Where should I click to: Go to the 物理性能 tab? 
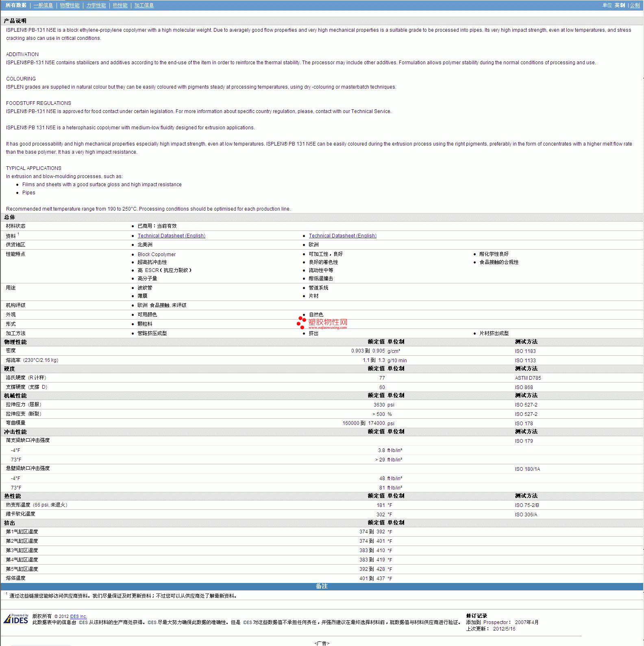pyautogui.click(x=70, y=5)
